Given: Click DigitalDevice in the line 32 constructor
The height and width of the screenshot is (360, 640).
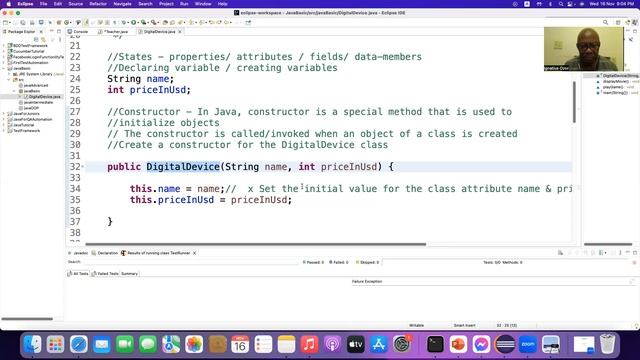Looking at the screenshot, I should point(183,167).
